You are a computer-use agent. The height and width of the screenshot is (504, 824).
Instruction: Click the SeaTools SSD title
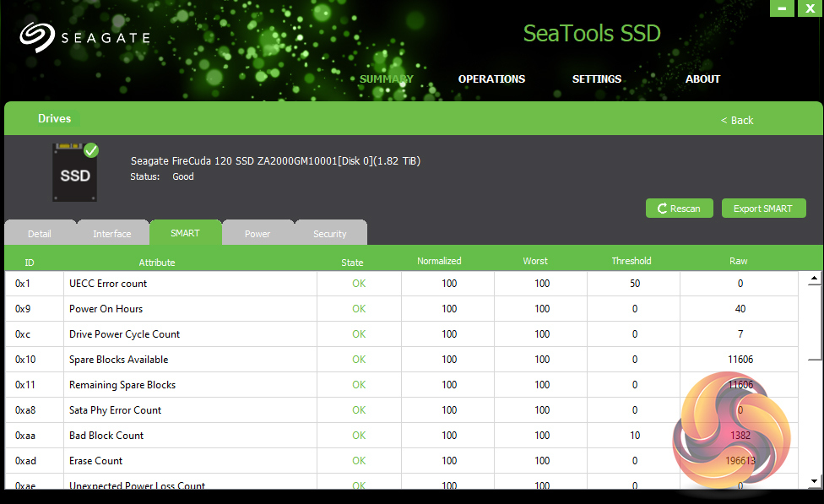pyautogui.click(x=592, y=33)
